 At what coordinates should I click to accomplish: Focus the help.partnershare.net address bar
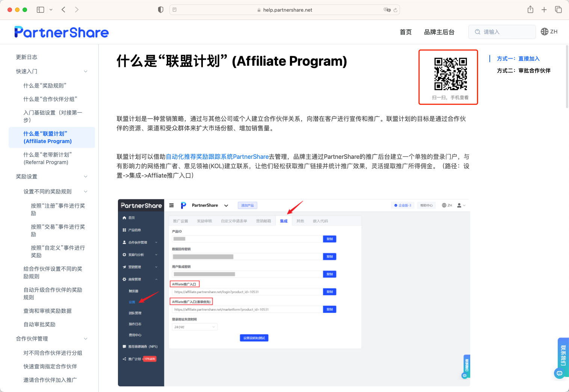tap(285, 10)
